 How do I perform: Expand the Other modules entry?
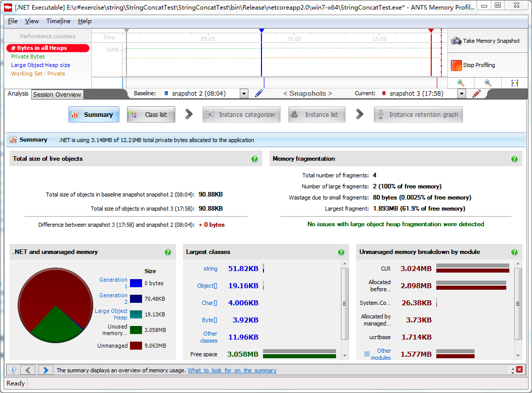coord(367,354)
